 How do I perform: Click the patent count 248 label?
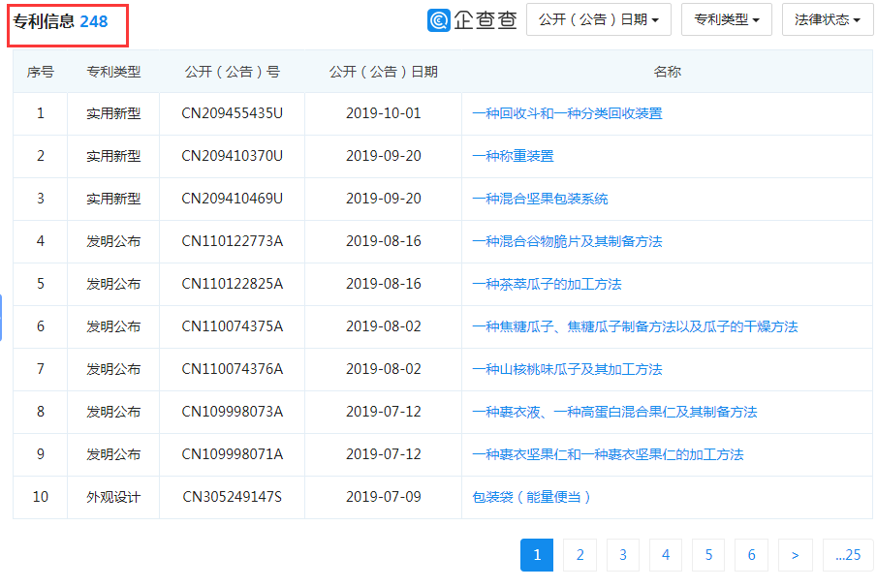pyautogui.click(x=93, y=19)
